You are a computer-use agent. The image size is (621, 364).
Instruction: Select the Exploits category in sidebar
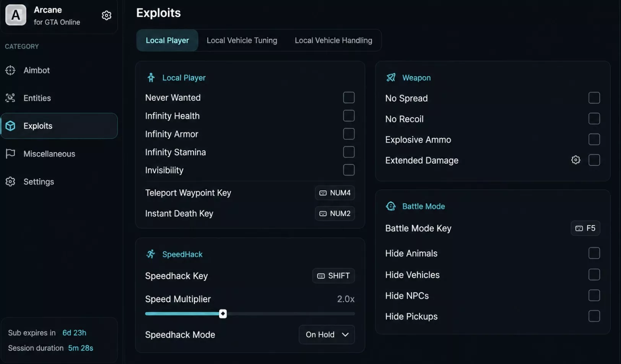coord(59,126)
